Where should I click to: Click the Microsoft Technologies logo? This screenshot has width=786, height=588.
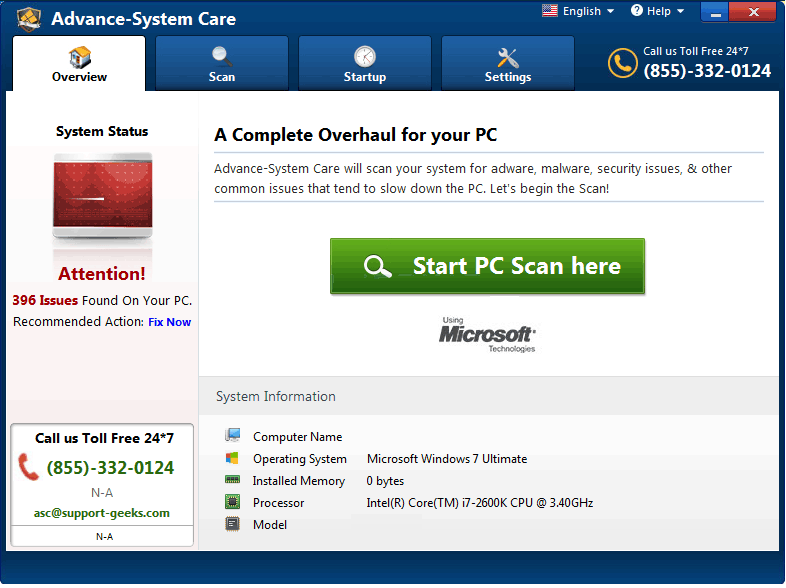[x=487, y=335]
